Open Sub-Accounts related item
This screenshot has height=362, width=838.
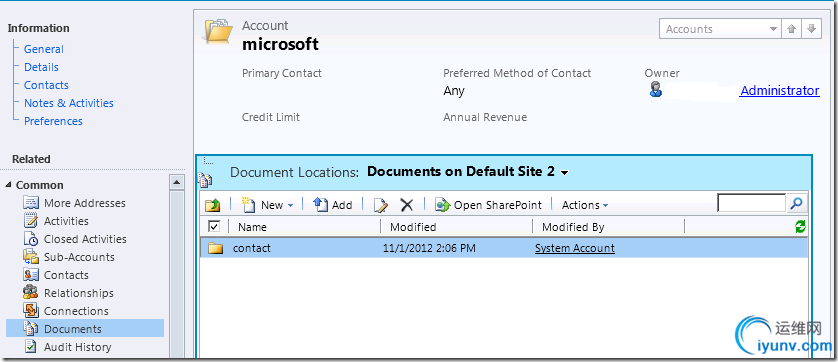[79, 257]
